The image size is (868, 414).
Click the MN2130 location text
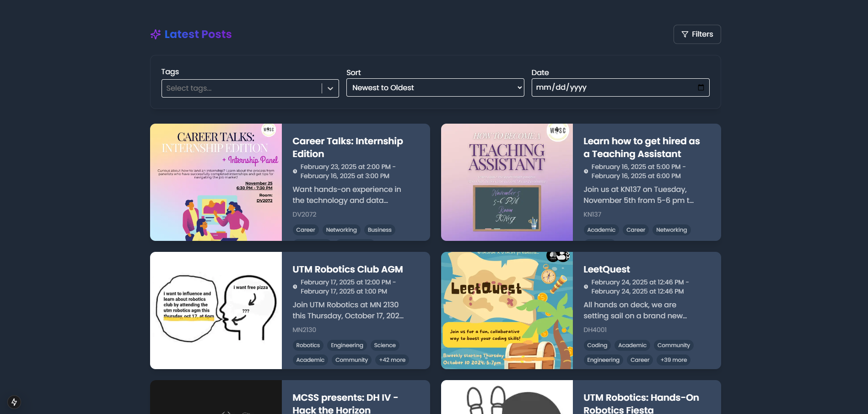pyautogui.click(x=304, y=330)
